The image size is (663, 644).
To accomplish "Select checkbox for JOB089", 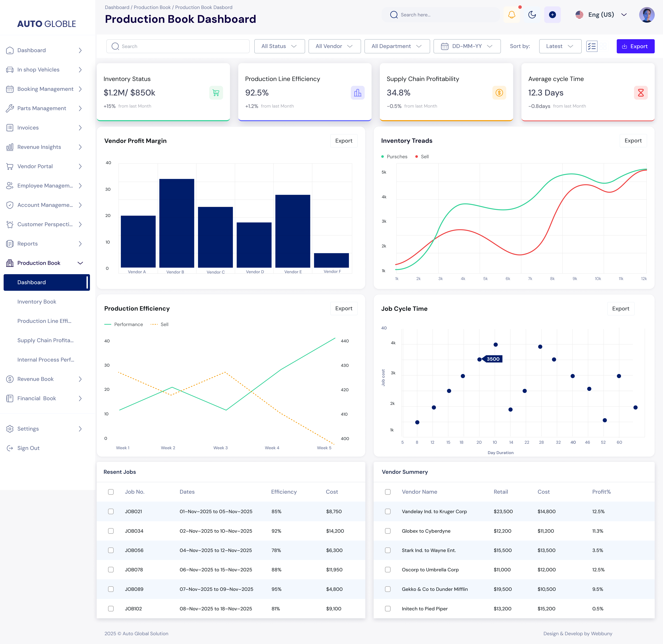I will (x=111, y=589).
